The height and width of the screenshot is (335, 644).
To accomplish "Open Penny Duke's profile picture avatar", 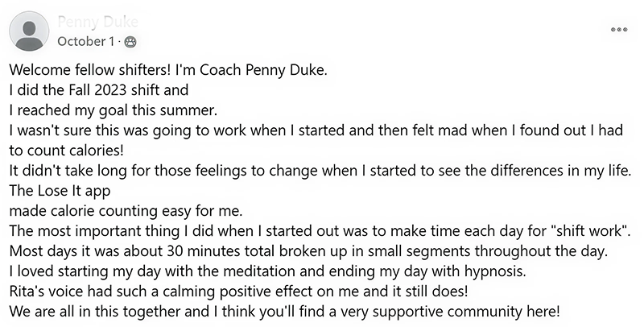I will [x=29, y=31].
